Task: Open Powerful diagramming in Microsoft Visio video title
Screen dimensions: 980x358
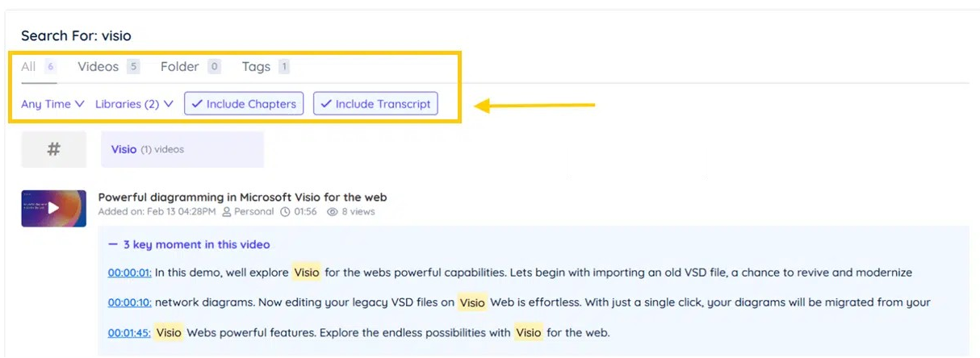Action: click(242, 197)
